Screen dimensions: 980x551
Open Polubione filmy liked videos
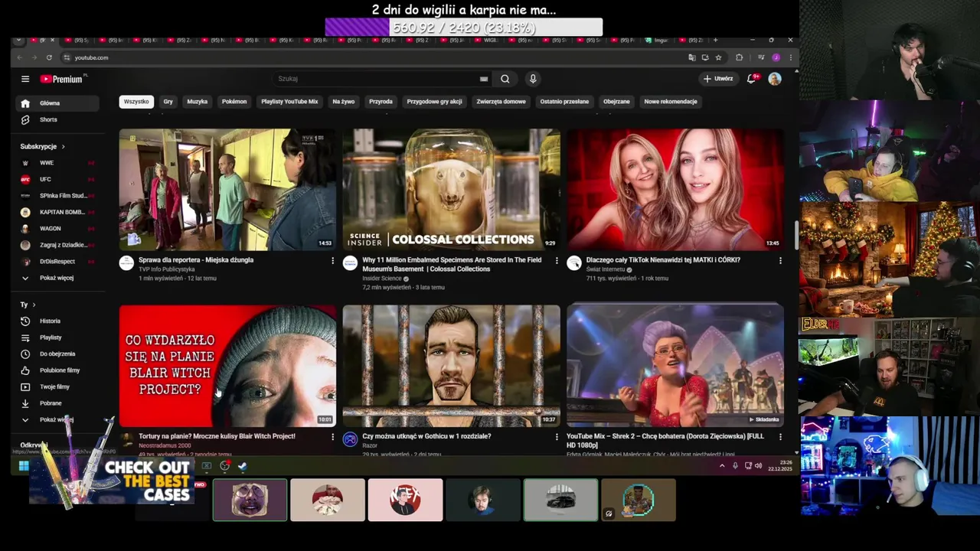click(58, 370)
